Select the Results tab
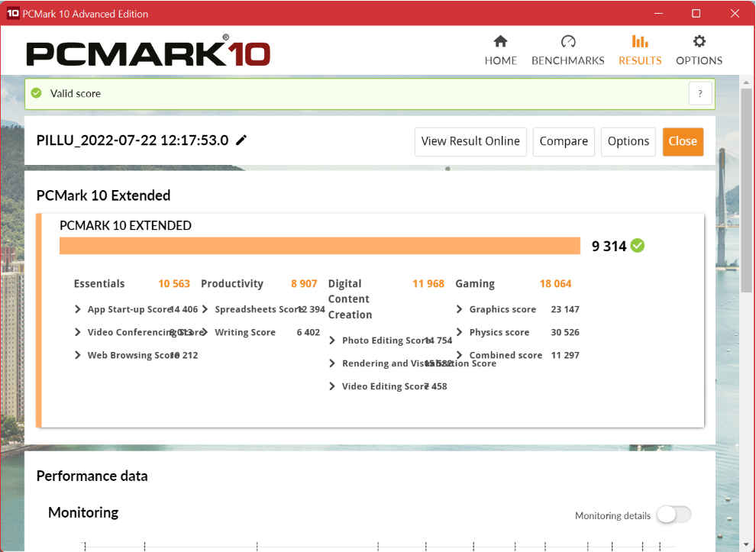The image size is (756, 552). click(640, 50)
